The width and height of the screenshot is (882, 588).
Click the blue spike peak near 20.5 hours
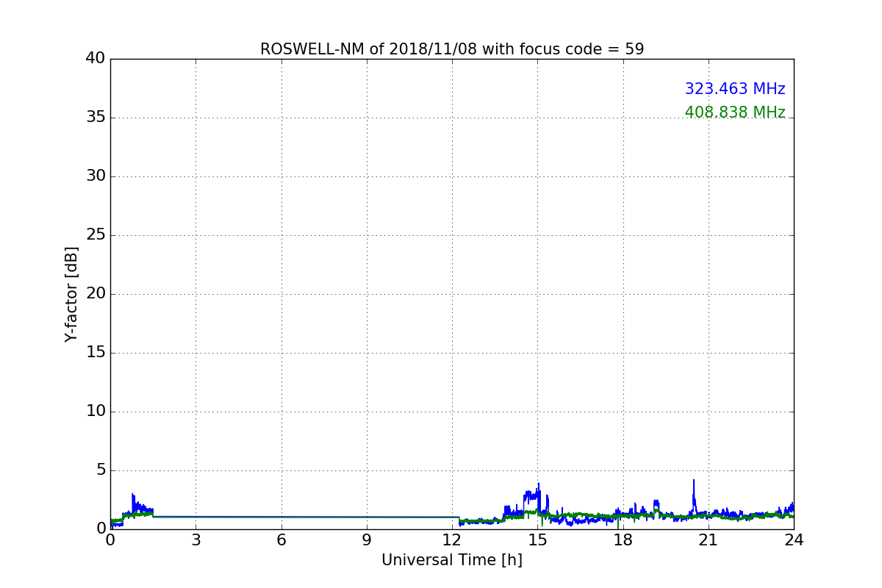click(x=693, y=481)
